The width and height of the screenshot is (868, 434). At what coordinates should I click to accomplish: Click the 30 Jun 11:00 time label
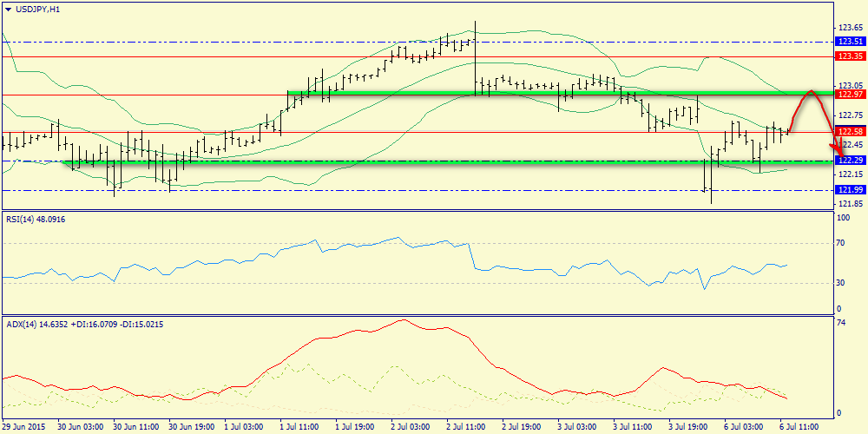135,427
